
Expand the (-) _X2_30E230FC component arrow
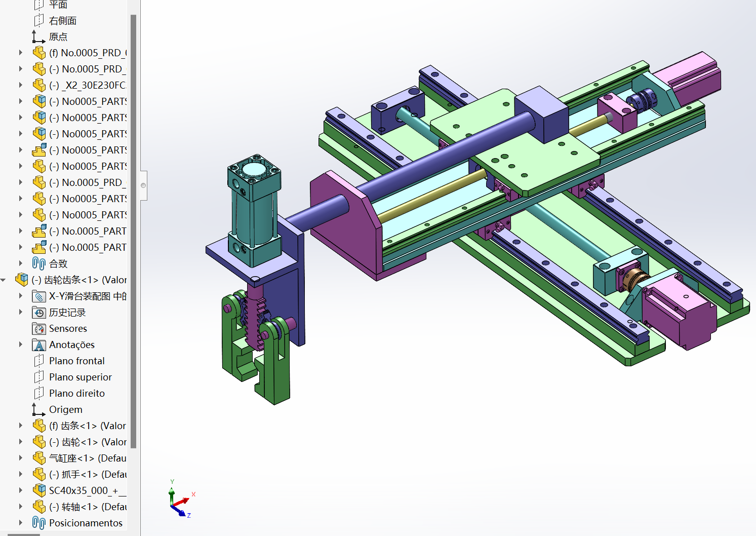point(20,85)
